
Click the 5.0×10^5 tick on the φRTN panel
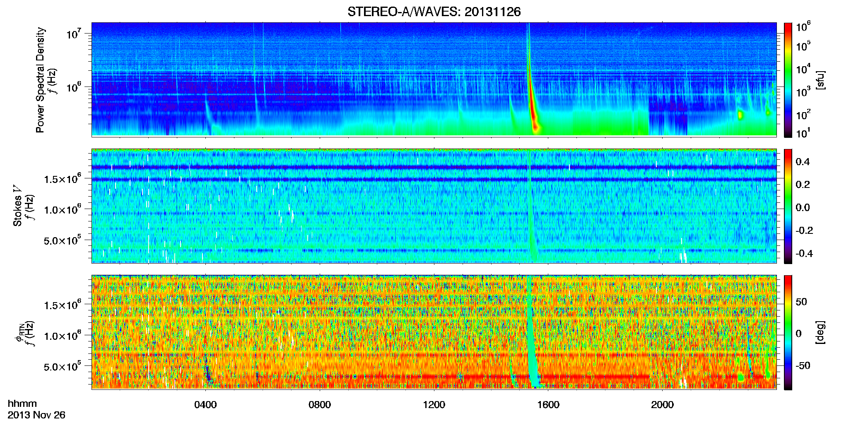tap(63, 367)
